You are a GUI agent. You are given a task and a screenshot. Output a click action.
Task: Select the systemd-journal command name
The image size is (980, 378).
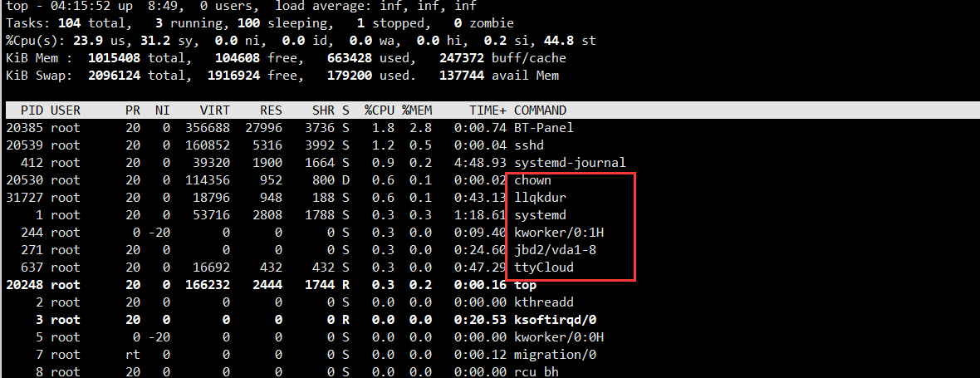[570, 163]
